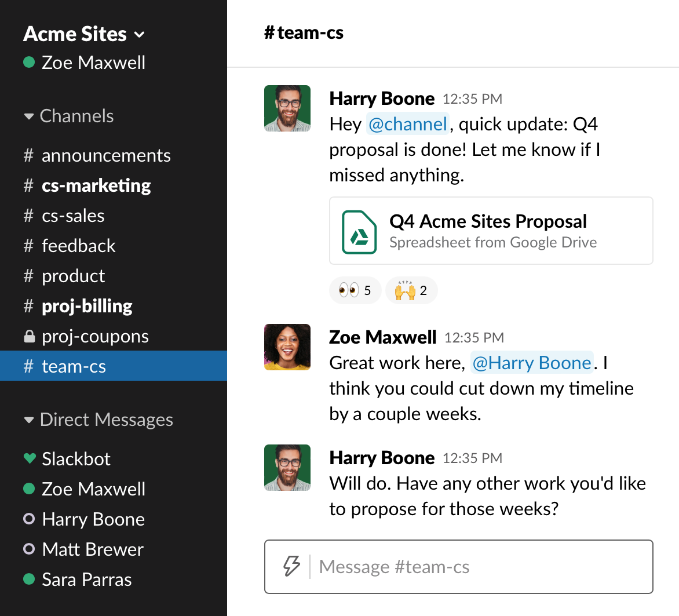This screenshot has height=616, width=679.
Task: Toggle the raised hands emoji reaction
Action: (411, 290)
